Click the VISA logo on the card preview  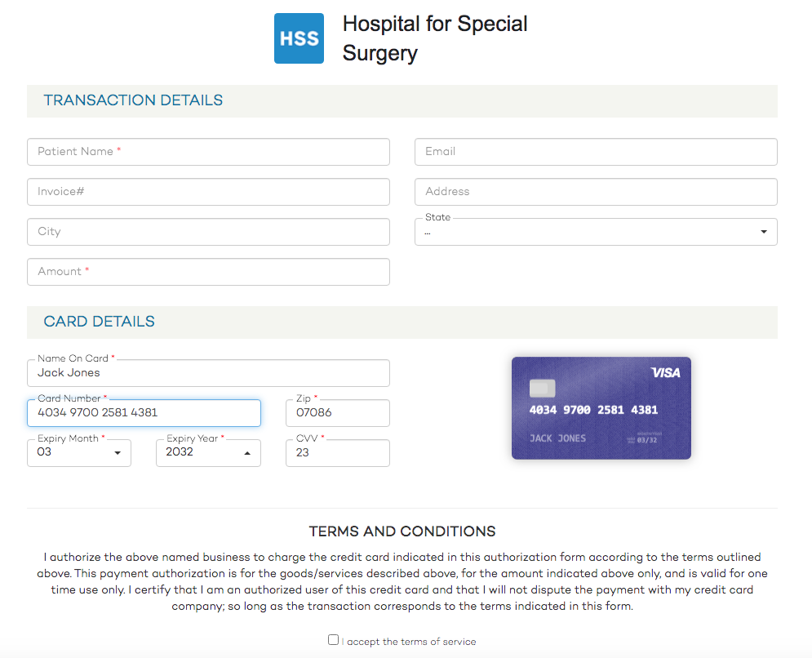(x=665, y=372)
